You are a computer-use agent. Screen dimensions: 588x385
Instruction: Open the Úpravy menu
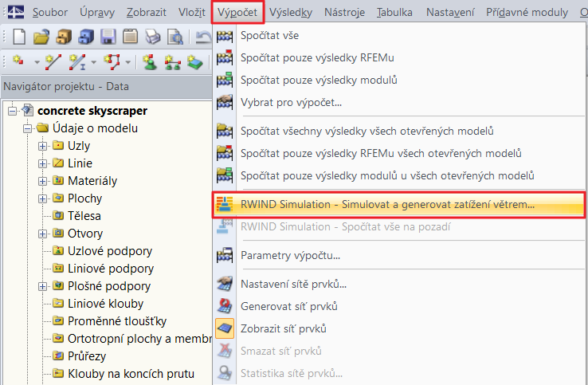coord(97,13)
